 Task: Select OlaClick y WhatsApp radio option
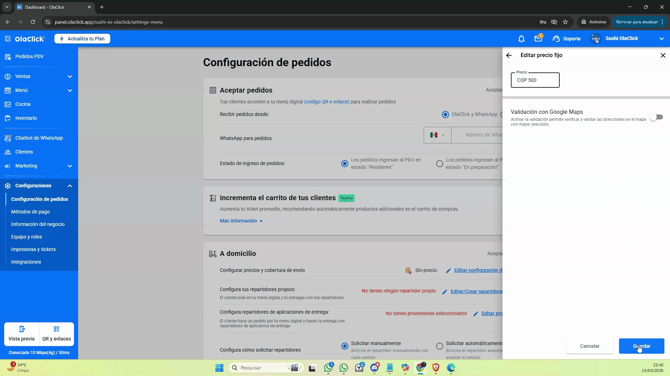point(445,115)
